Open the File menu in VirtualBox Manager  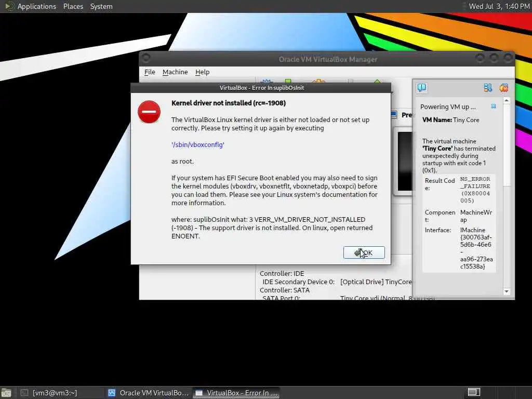(x=150, y=72)
